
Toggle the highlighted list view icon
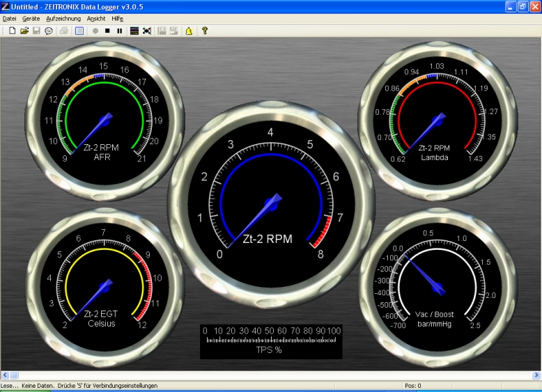point(79,31)
